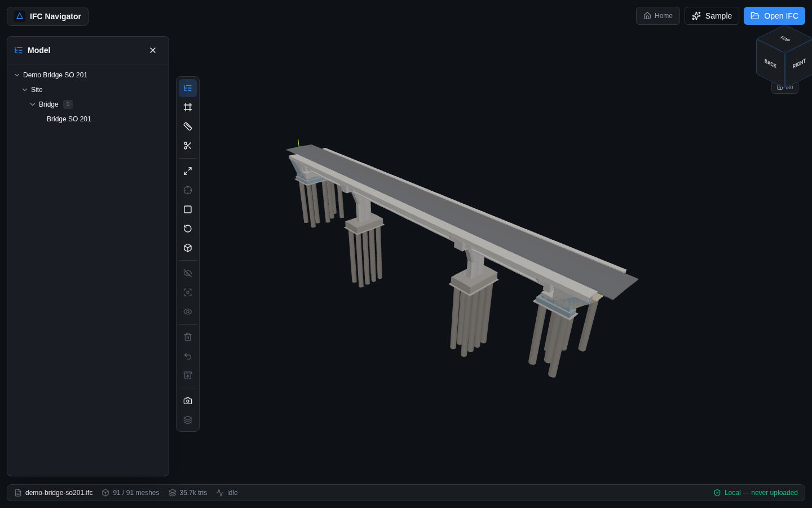This screenshot has width=812, height=508.
Task: Click the idle activity status text
Action: pos(232,493)
